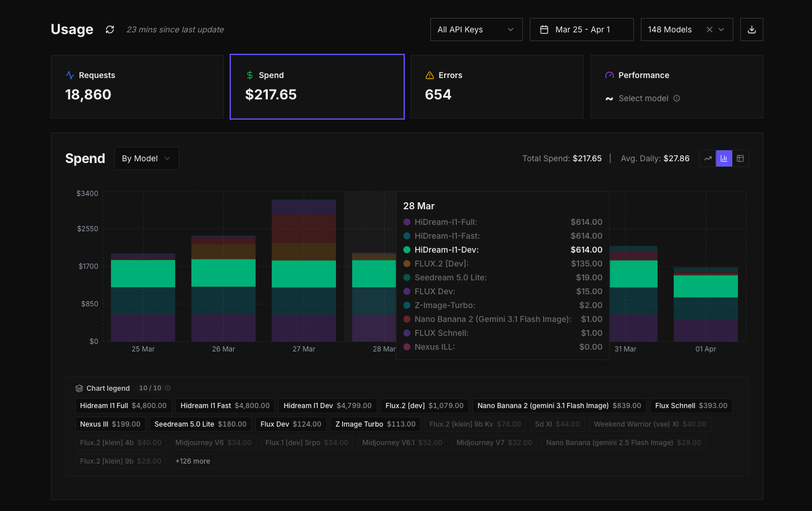The image size is (812, 511).
Task: Click the 25 Mar green bar segment
Action: pyautogui.click(x=143, y=273)
